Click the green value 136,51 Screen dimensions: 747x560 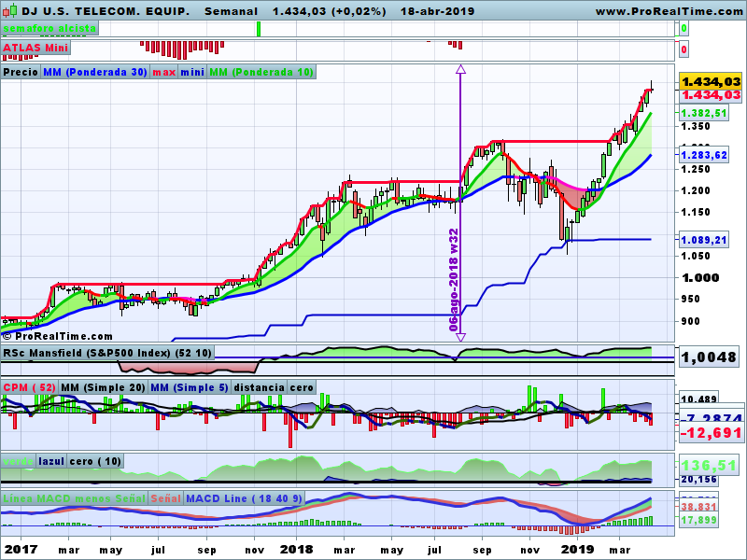tap(711, 465)
